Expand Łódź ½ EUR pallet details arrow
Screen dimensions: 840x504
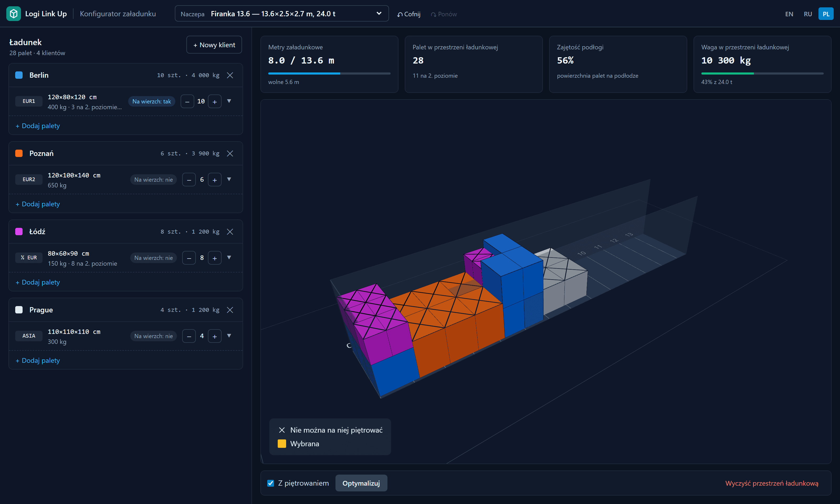click(229, 257)
